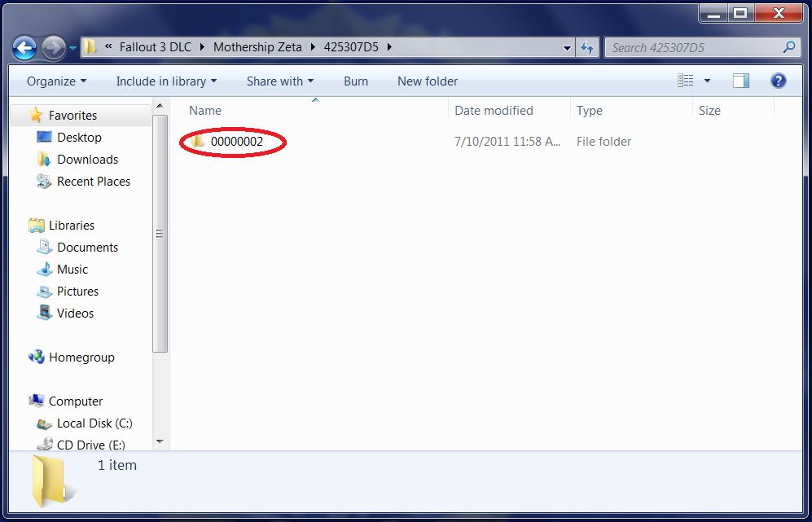The height and width of the screenshot is (522, 812).
Task: Click the Computer monitor icon
Action: 37,401
